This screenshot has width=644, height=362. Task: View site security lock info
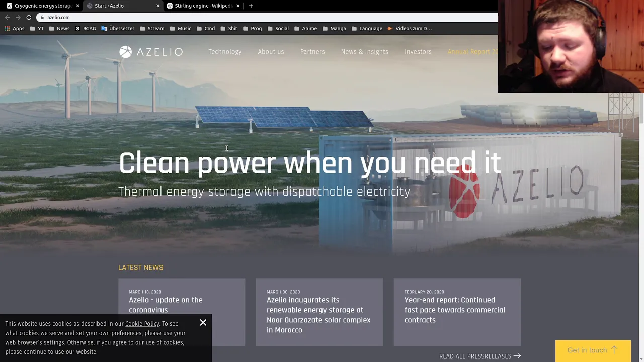click(x=43, y=17)
